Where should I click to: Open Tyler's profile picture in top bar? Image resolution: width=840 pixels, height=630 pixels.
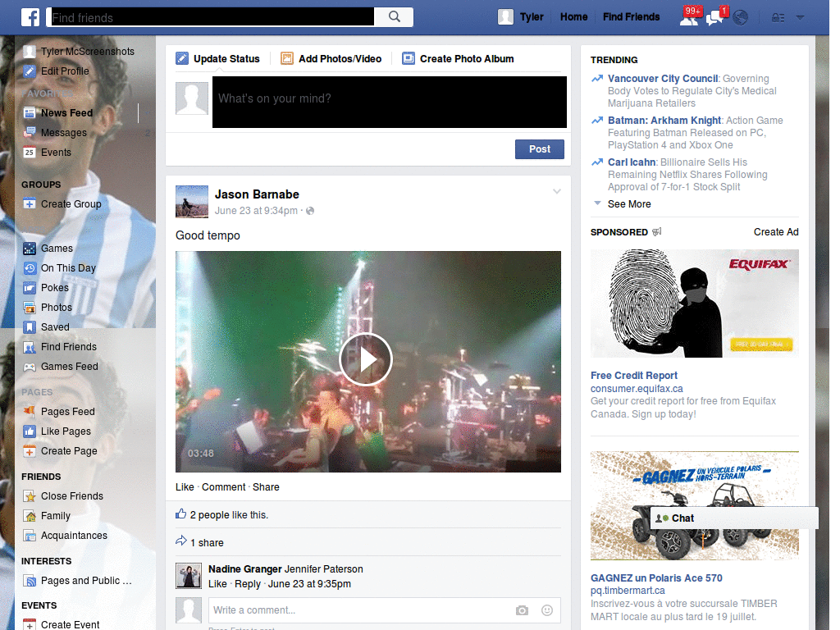[505, 17]
